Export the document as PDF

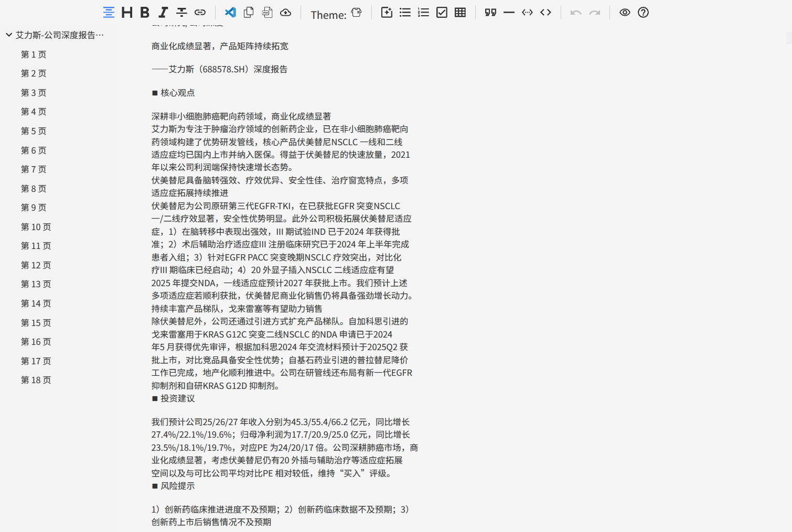pyautogui.click(x=267, y=12)
